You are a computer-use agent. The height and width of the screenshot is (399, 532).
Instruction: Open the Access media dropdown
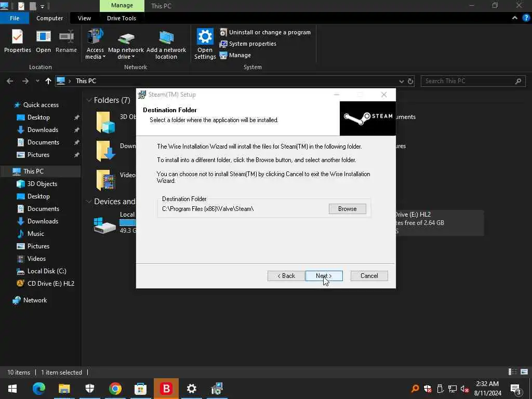96,44
